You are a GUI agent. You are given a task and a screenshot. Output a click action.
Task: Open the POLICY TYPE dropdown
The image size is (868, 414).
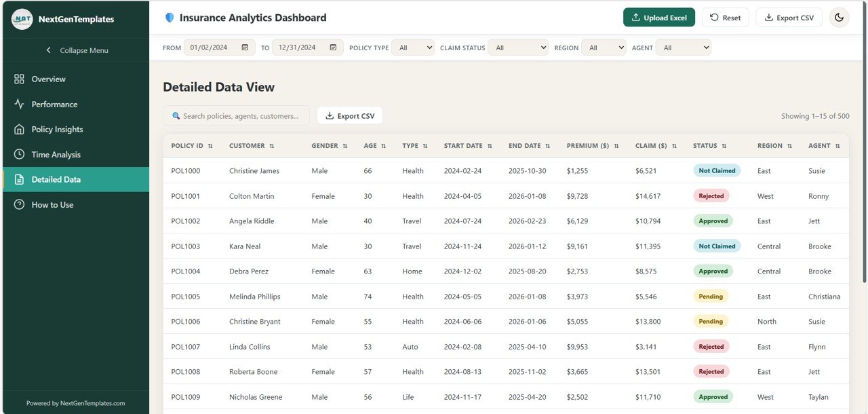[413, 48]
